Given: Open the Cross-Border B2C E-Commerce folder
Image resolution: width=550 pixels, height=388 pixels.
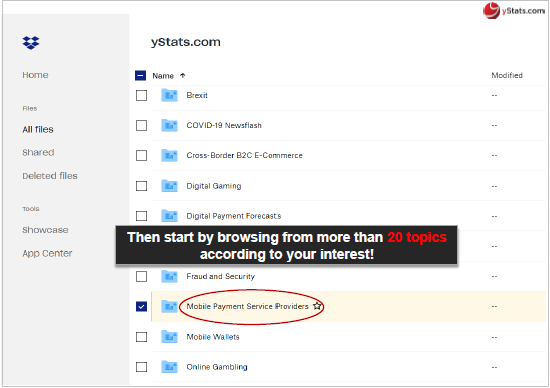Looking at the screenshot, I should [244, 155].
